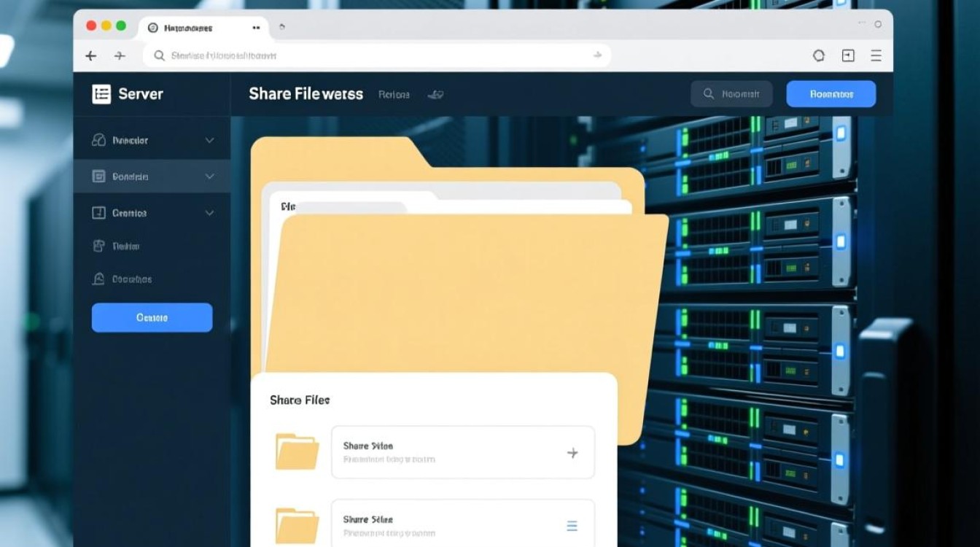Select the fourth sidebar menu item

click(125, 247)
